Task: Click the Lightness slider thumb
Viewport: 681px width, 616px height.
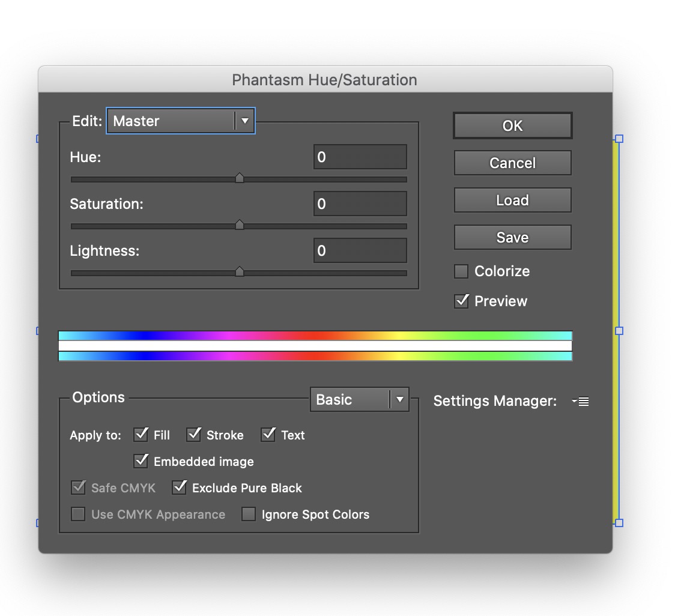Action: pos(240,271)
